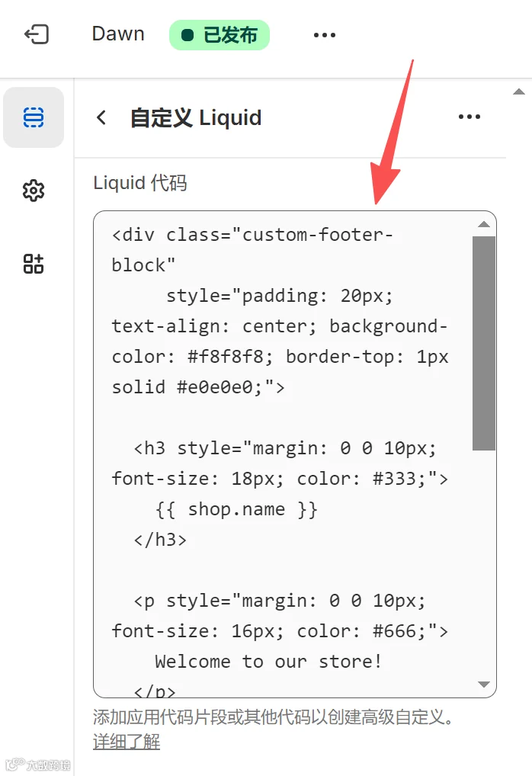
Task: Click the panel's scroll-up arrow at right edge
Action: (x=519, y=92)
